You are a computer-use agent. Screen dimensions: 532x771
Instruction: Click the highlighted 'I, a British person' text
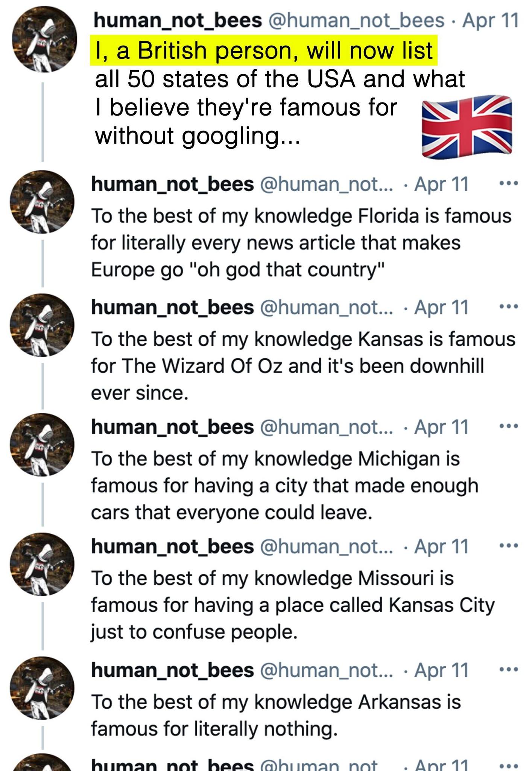(264, 50)
